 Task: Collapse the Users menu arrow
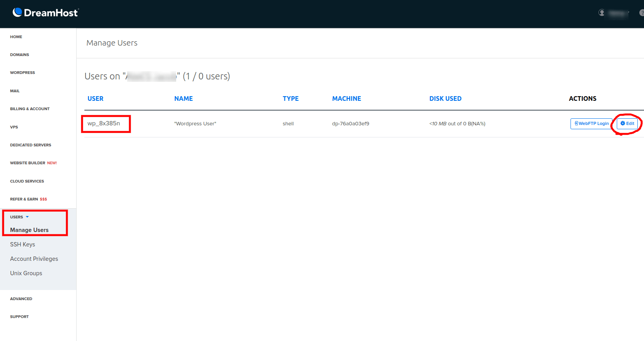[27, 217]
